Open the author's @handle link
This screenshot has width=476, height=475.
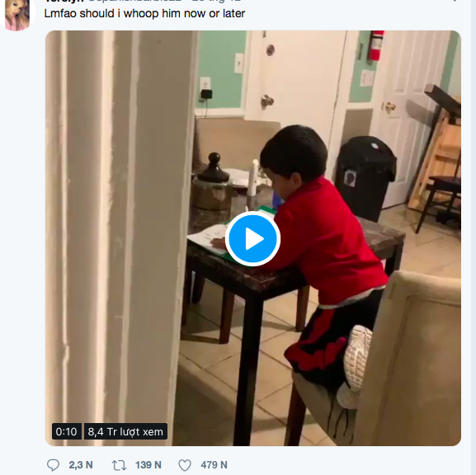[x=135, y=1]
